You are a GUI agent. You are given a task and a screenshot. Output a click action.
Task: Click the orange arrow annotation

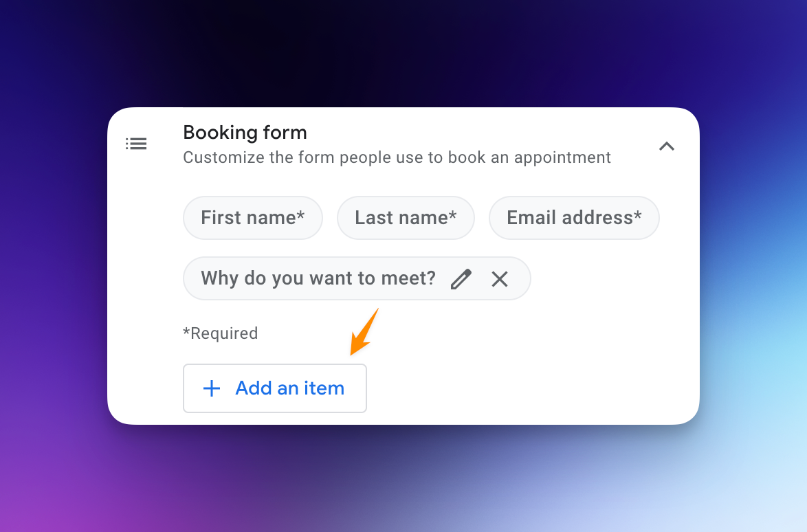point(364,332)
